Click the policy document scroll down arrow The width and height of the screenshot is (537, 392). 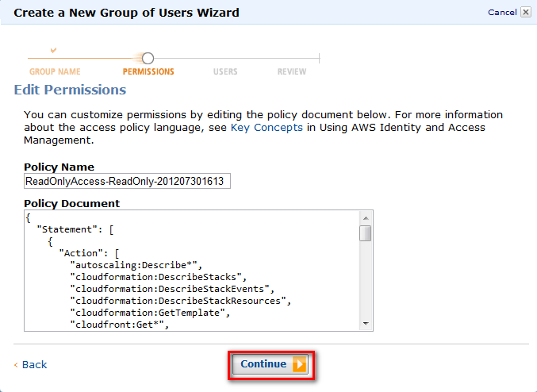click(x=366, y=324)
